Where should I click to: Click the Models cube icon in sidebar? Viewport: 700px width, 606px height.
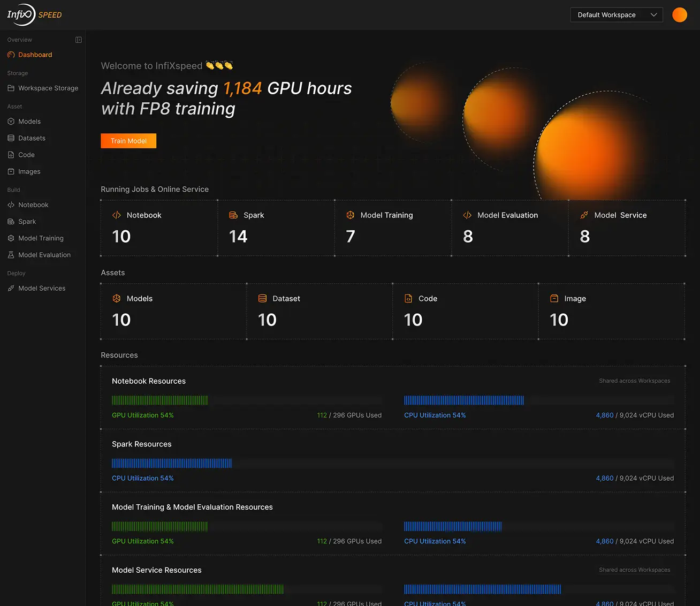coord(11,122)
